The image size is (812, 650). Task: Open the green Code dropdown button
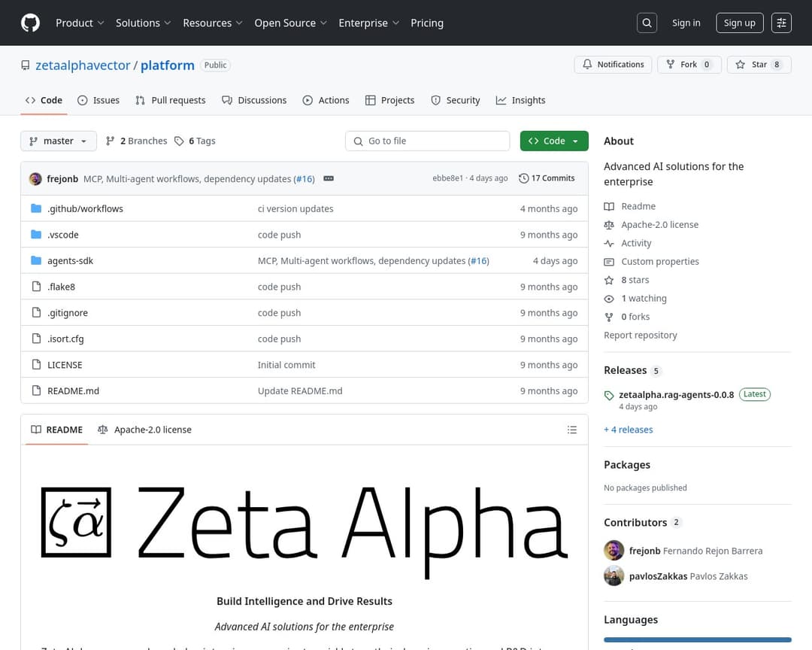click(x=554, y=141)
